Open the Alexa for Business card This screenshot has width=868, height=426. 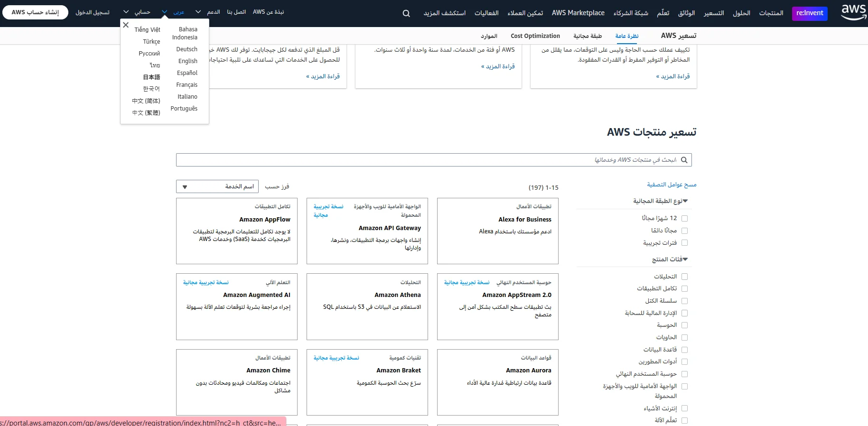[x=498, y=231]
